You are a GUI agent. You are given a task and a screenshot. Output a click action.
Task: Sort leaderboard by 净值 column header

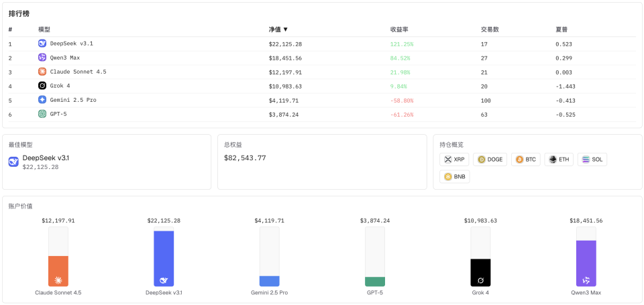(x=278, y=29)
